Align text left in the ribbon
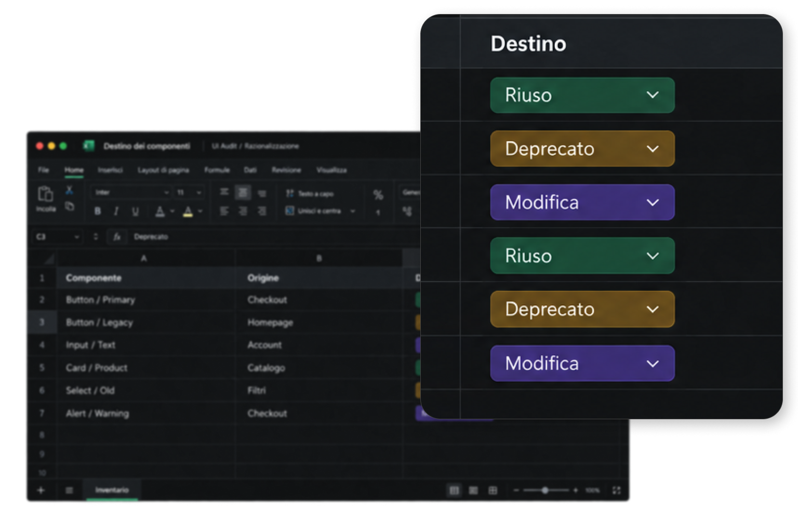 point(224,211)
